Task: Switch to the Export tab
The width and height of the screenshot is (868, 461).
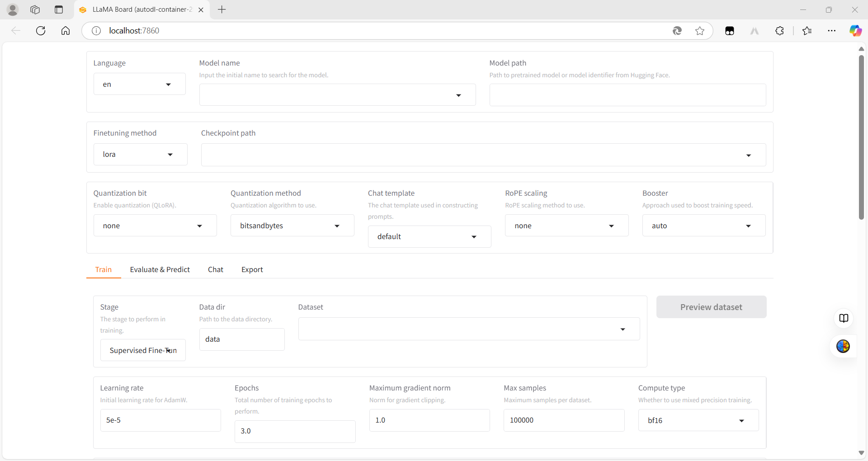Action: tap(252, 269)
